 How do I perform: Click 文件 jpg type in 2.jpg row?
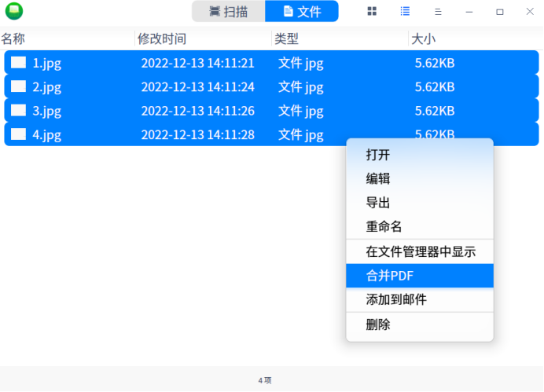[x=301, y=87]
